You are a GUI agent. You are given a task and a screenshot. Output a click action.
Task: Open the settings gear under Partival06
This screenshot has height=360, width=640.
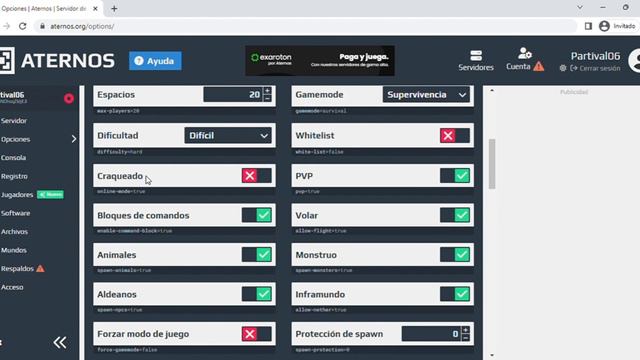tap(563, 68)
